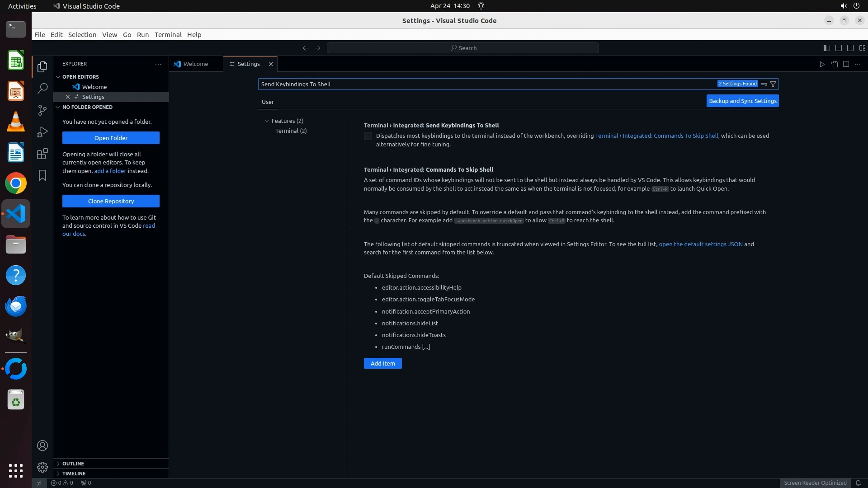This screenshot has height=488, width=868.
Task: Open the Terminal menu
Action: tap(168, 35)
